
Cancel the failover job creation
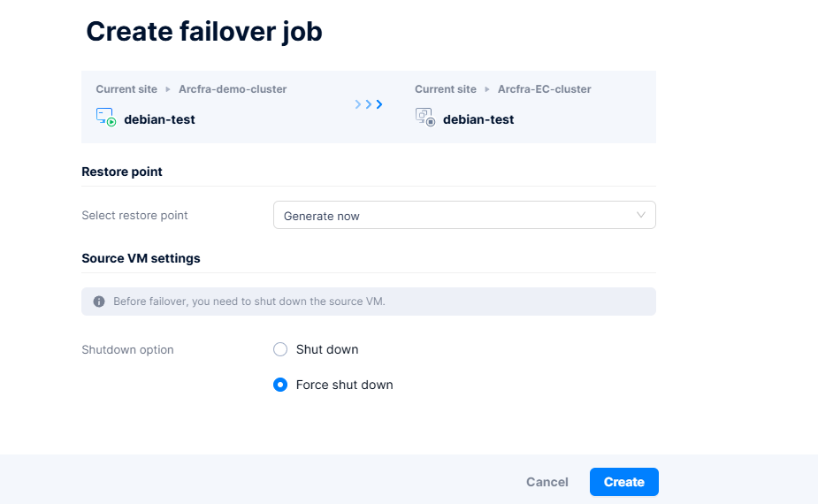tap(547, 482)
